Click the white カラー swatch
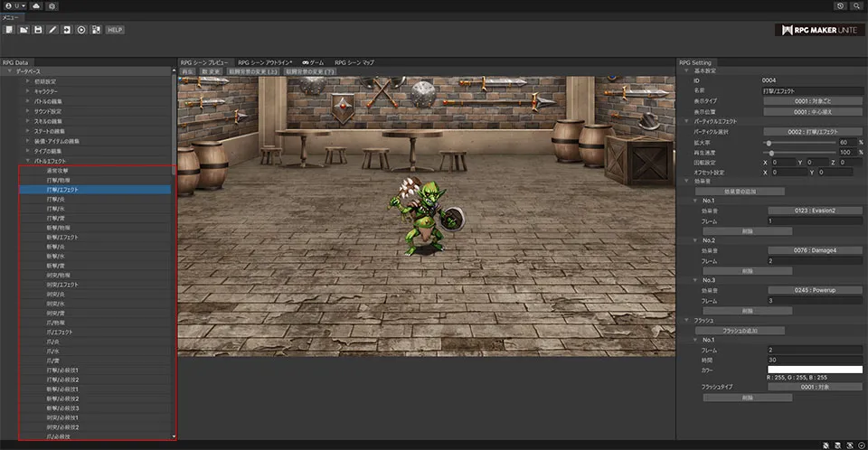868x450 pixels. pyautogui.click(x=815, y=369)
